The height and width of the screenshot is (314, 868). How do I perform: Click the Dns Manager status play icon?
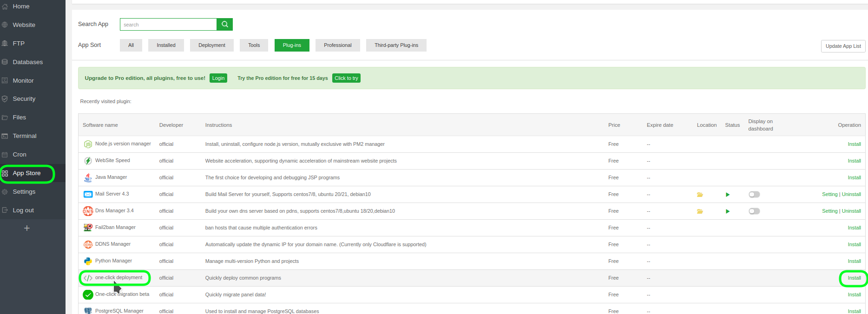click(728, 211)
